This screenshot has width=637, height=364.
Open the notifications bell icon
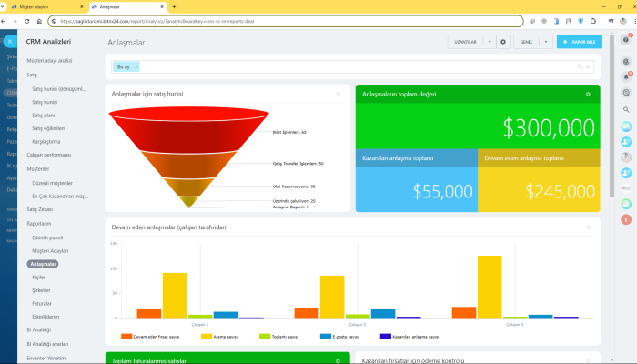pos(626,76)
